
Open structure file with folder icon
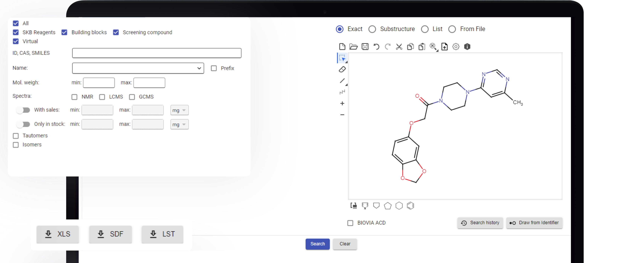pos(353,47)
